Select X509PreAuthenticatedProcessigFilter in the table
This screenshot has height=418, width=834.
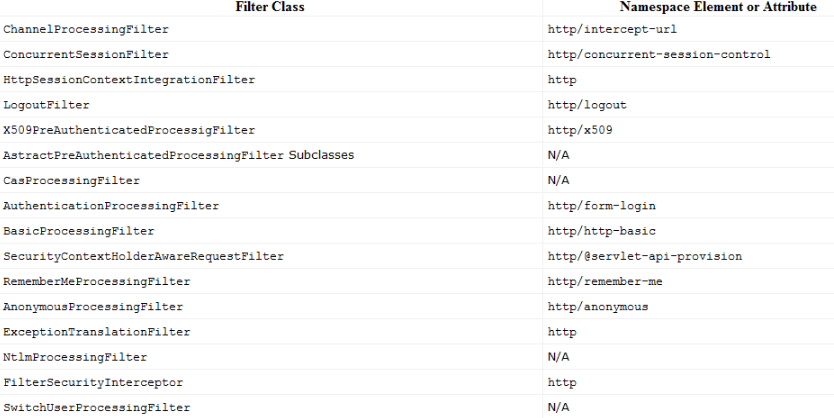coord(129,130)
